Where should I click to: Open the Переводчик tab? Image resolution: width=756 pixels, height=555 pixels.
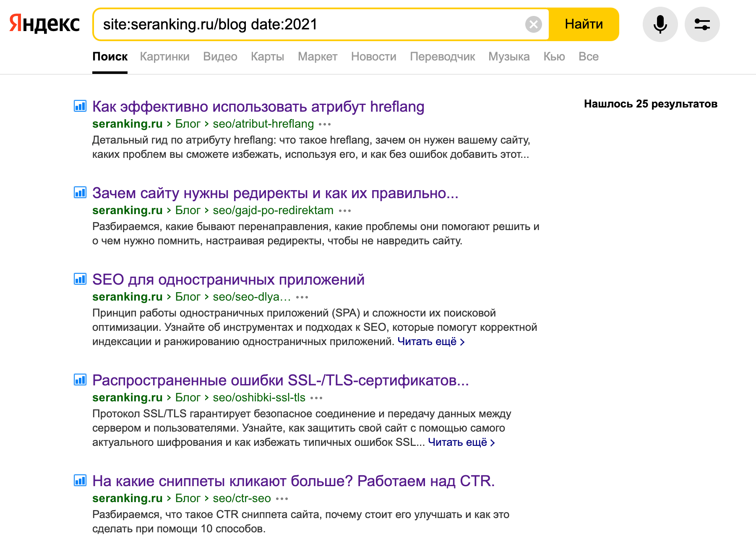pyautogui.click(x=443, y=57)
